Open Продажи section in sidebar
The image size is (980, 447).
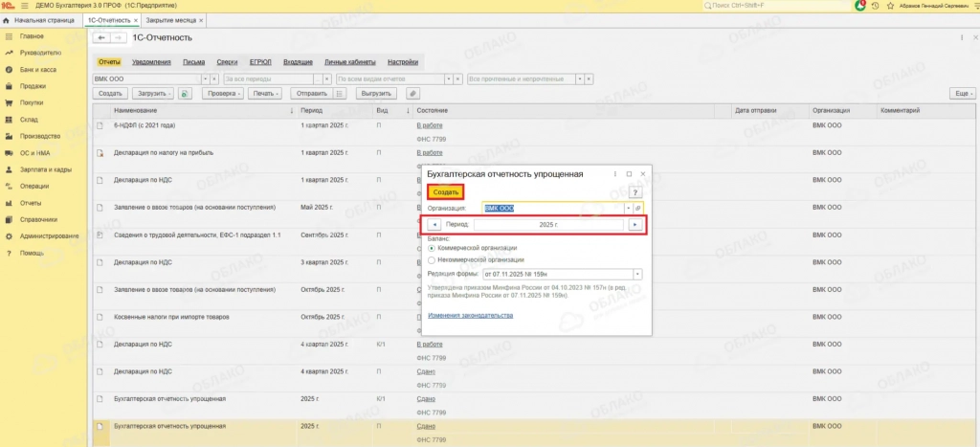33,86
